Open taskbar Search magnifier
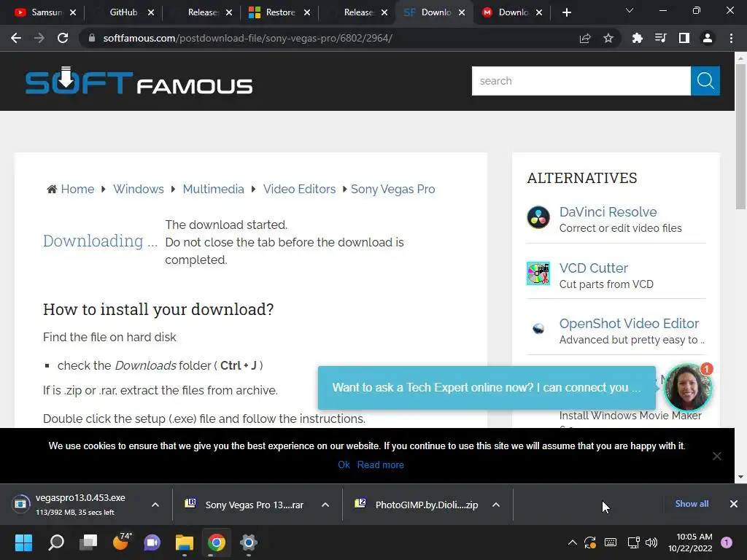Viewport: 747px width, 560px height. coord(56,542)
